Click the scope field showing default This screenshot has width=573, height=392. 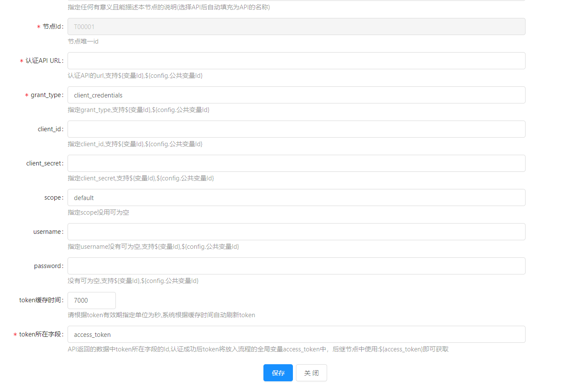[x=296, y=197]
